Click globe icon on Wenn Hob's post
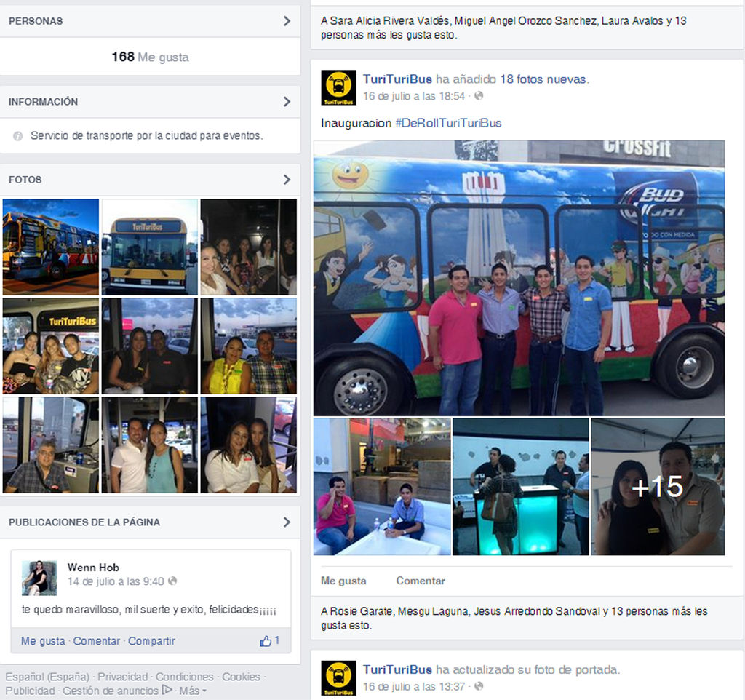The height and width of the screenshot is (700, 745). click(x=172, y=581)
